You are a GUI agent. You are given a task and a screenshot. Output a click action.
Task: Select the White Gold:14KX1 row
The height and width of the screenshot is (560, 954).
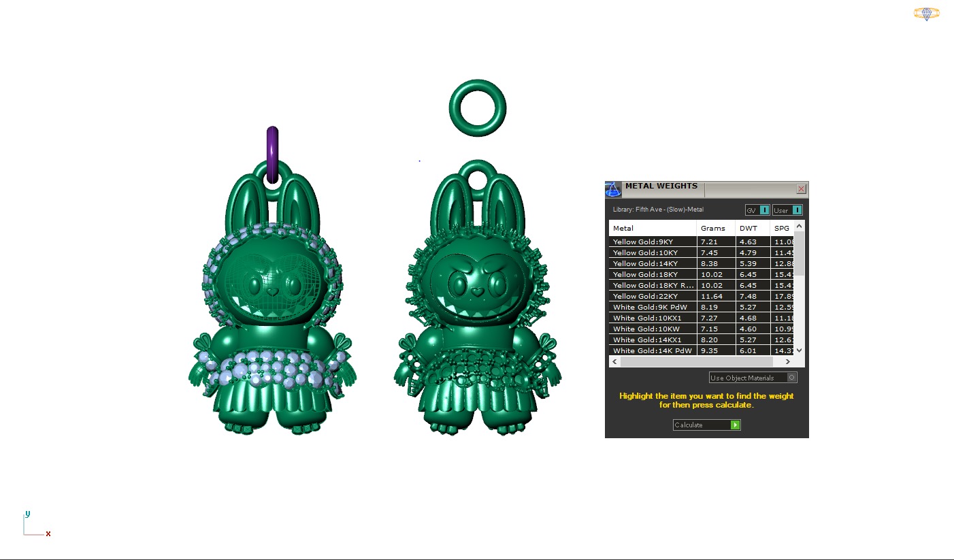pyautogui.click(x=702, y=340)
